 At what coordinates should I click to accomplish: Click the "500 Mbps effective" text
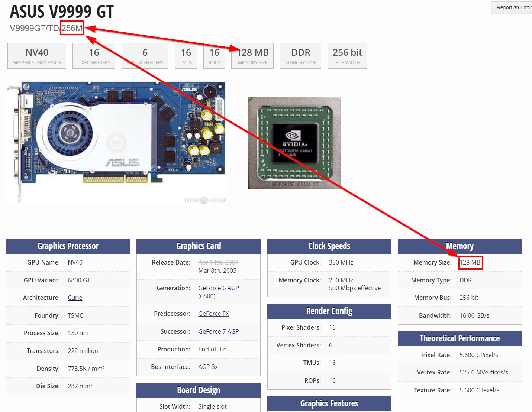(355, 288)
